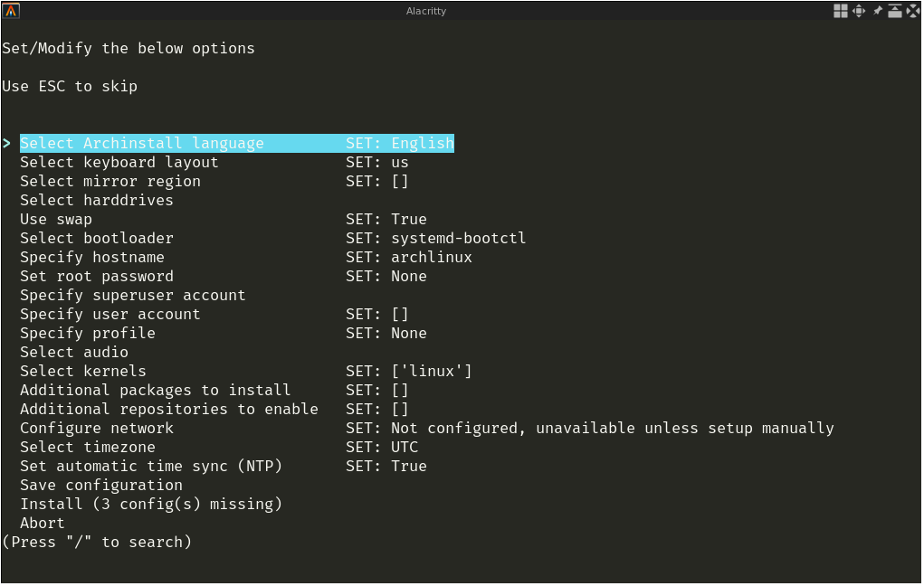Click the 'Use ESC to skip' line
The height and width of the screenshot is (586, 924).
[70, 87]
